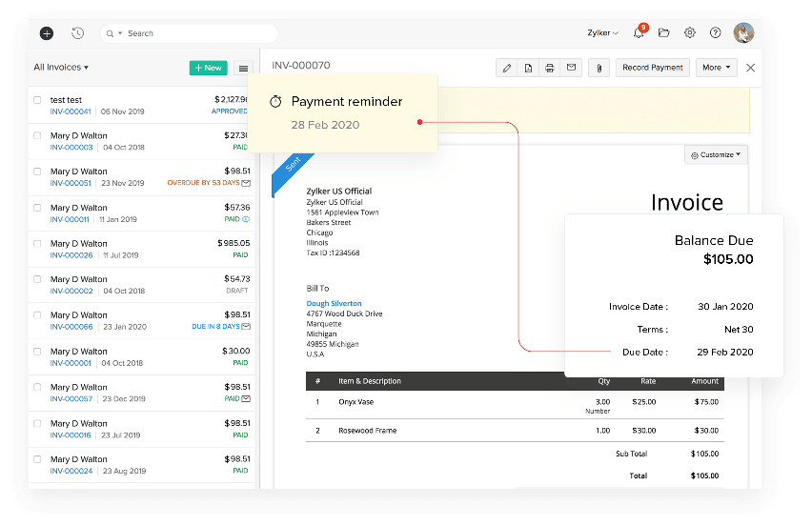Check the box for INV-000066
This screenshot has height=526, width=812.
tap(38, 315)
